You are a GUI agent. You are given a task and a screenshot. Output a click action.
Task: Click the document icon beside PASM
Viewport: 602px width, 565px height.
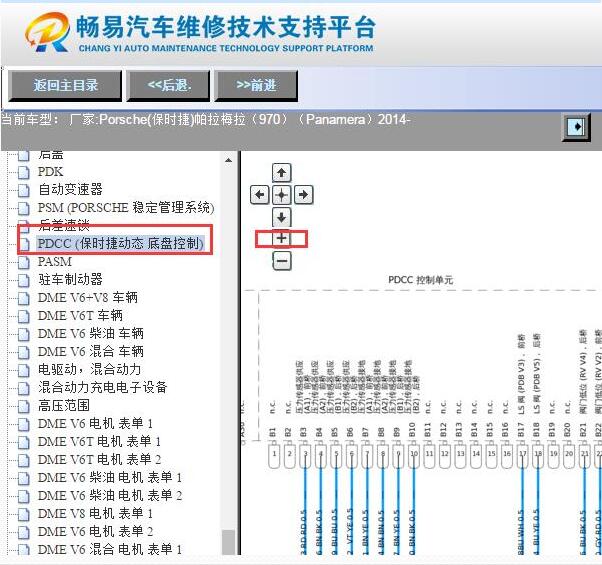(x=24, y=262)
